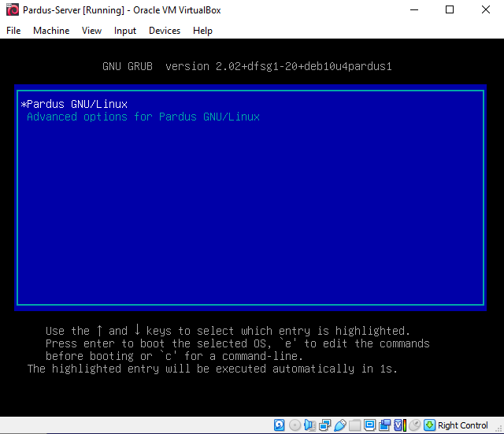504x434 pixels.
Task: Click the virtualization features V icon
Action: [x=399, y=425]
